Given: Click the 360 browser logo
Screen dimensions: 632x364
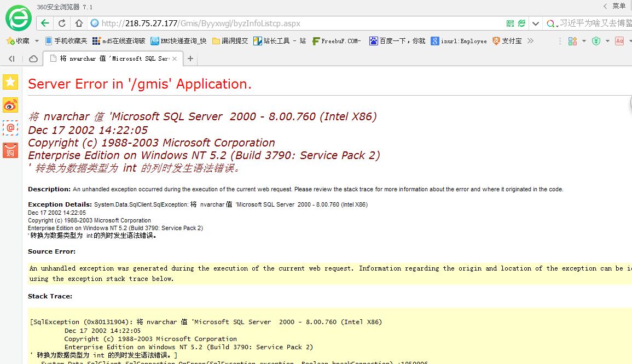Looking at the screenshot, I should tap(19, 18).
